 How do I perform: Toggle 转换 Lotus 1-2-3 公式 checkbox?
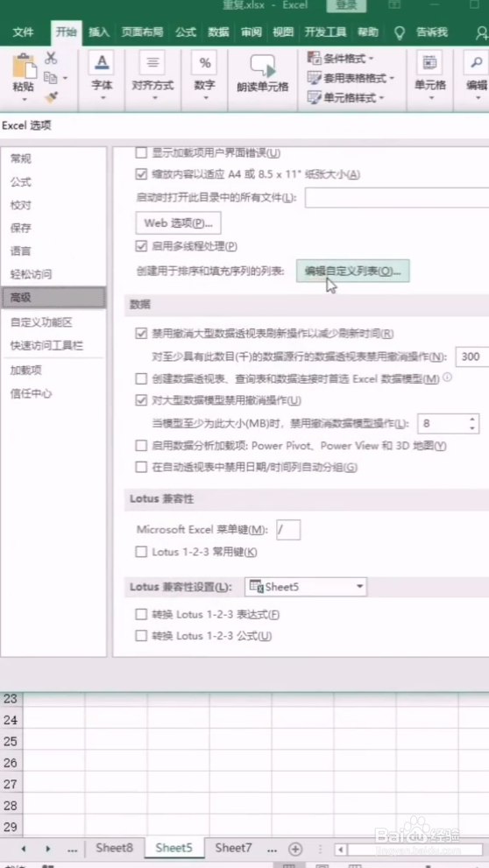pyautogui.click(x=141, y=636)
